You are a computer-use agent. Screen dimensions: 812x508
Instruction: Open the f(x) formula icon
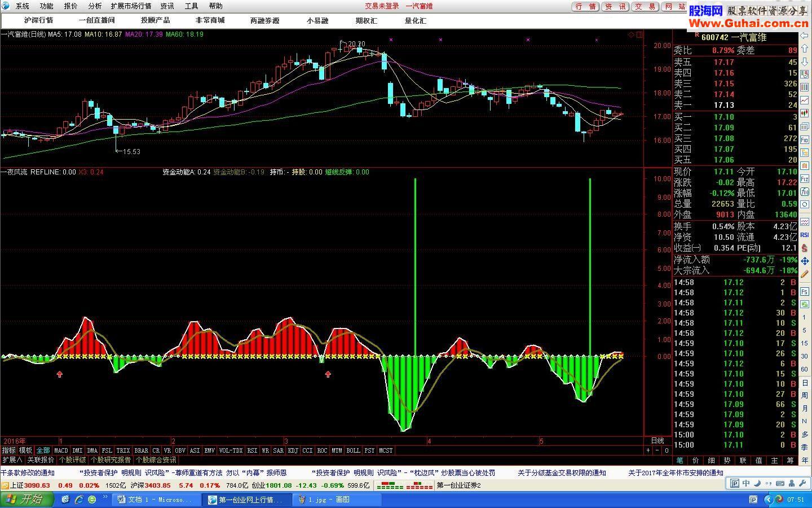click(805, 191)
